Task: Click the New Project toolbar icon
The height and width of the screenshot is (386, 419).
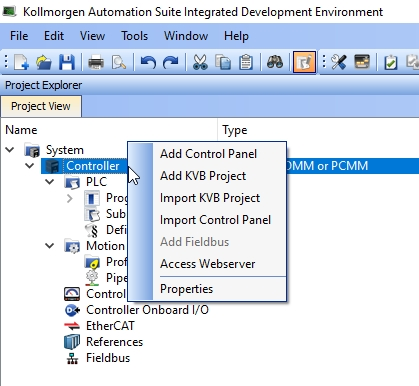Action: (x=21, y=62)
